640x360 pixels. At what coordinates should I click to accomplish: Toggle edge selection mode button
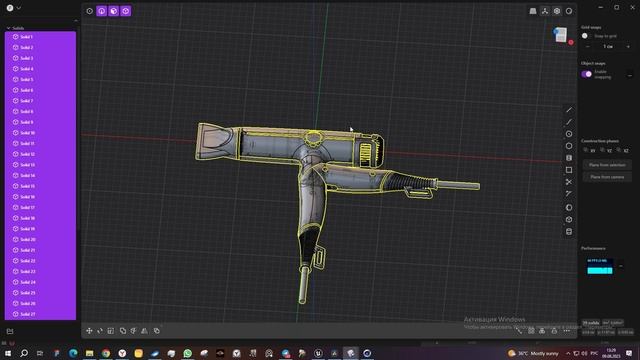coord(102,11)
